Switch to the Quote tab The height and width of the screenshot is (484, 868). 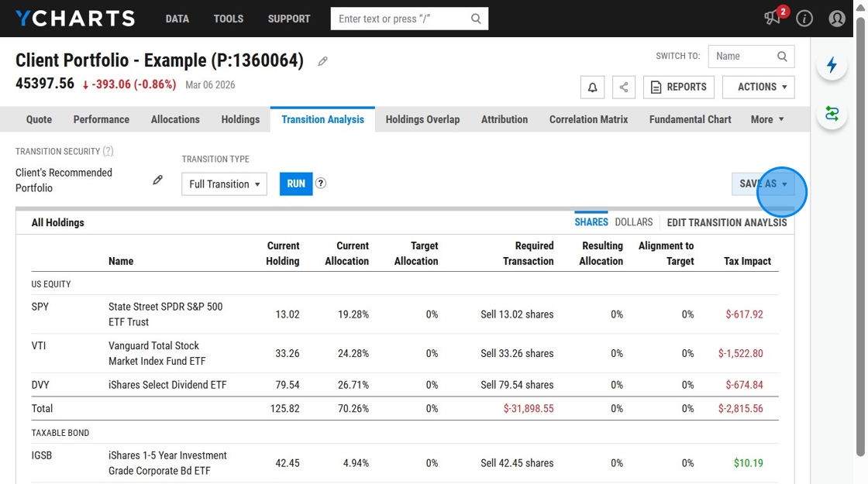39,119
